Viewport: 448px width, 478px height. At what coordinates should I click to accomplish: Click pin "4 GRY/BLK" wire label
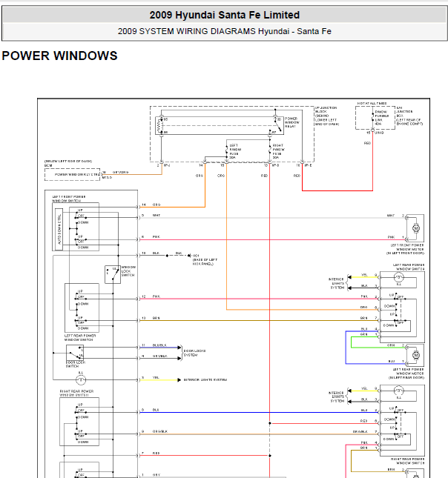(154, 356)
